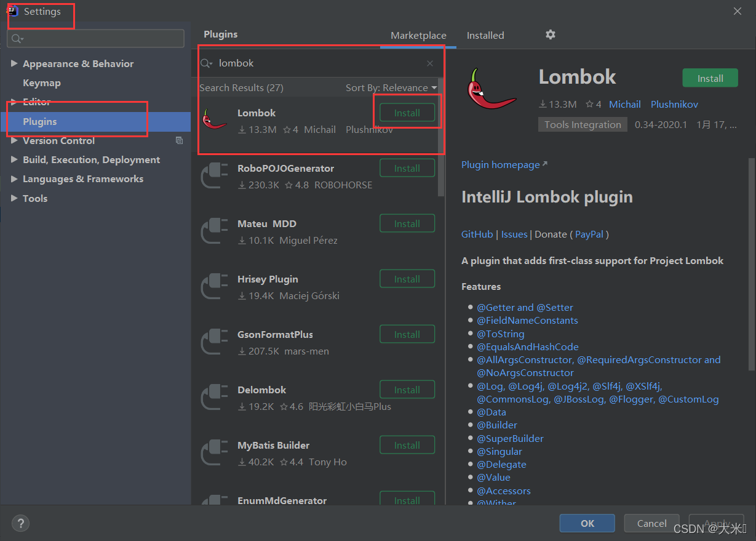Install the MyBatis Builder plugin
Image resolution: width=756 pixels, height=541 pixels.
pyautogui.click(x=407, y=445)
